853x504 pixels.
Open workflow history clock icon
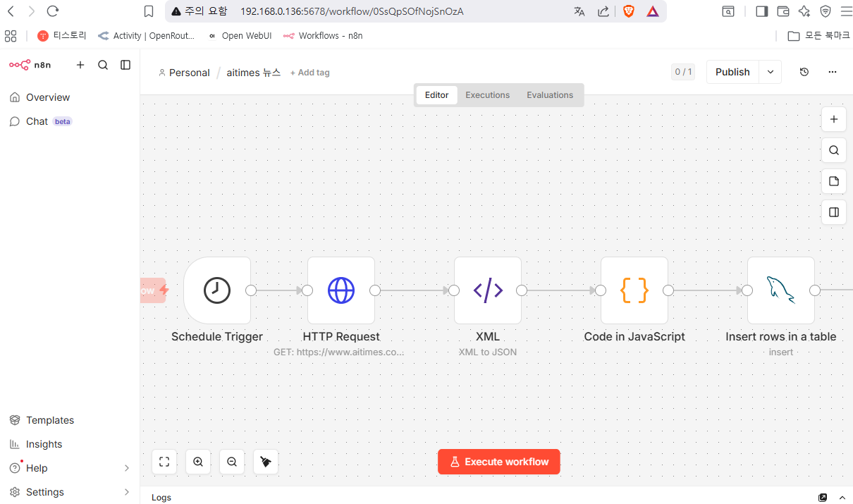[804, 72]
